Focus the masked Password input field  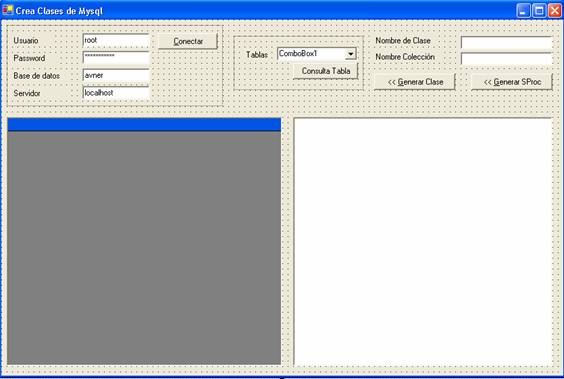point(116,58)
